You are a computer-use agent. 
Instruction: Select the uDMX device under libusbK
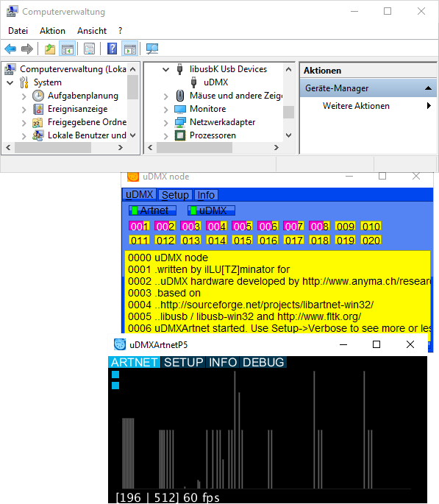point(215,82)
